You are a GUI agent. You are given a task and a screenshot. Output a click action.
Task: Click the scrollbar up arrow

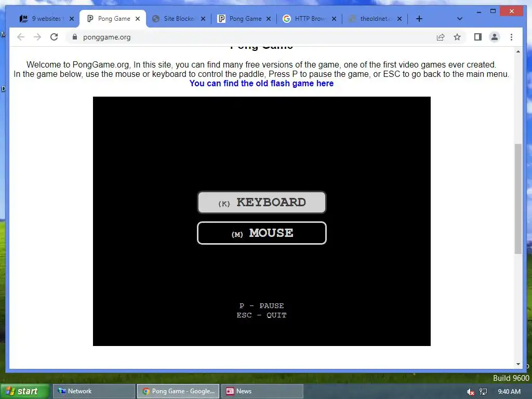click(518, 51)
